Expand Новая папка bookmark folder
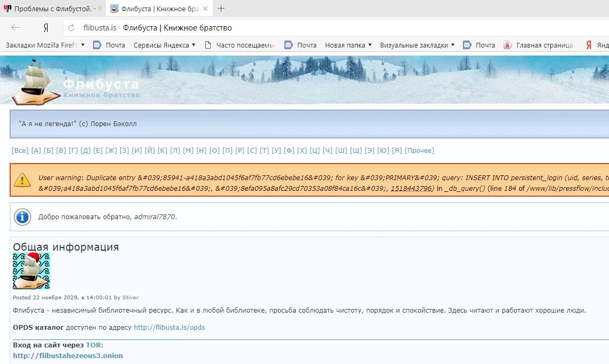The height and width of the screenshot is (364, 609). 349,45
